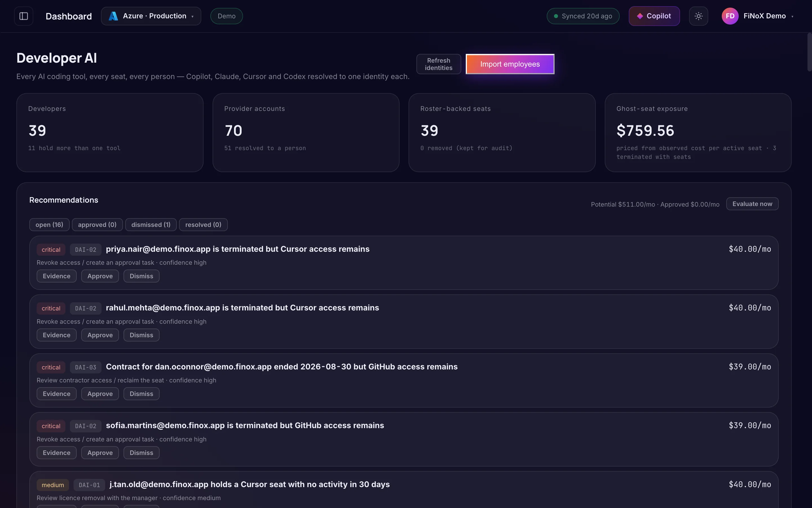Image resolution: width=812 pixels, height=508 pixels.
Task: Click the Copilot diamond icon
Action: [x=639, y=16]
